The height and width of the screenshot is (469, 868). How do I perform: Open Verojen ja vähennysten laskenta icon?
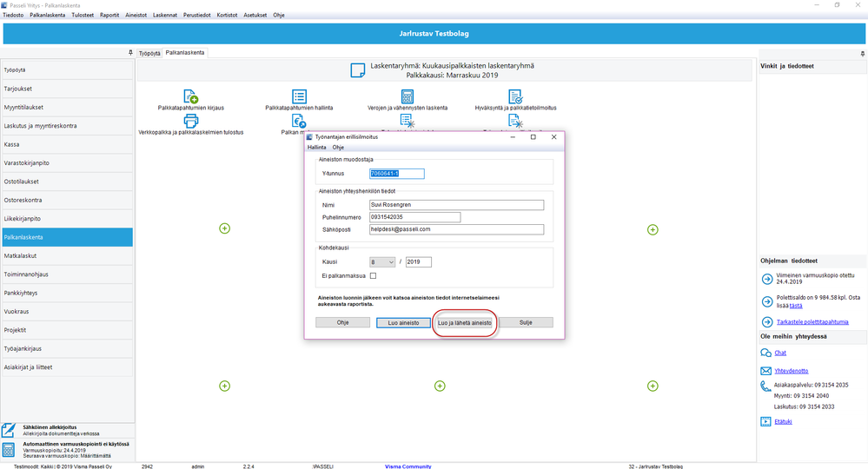407,96
